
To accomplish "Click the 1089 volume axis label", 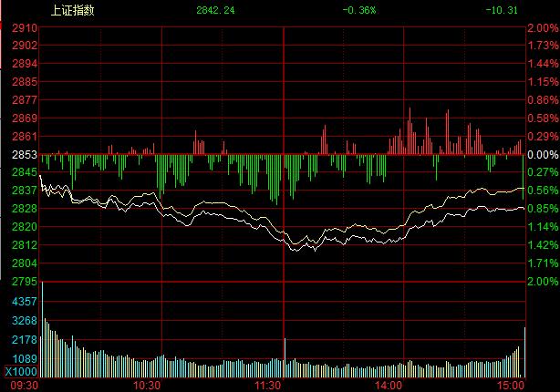I will [x=25, y=358].
